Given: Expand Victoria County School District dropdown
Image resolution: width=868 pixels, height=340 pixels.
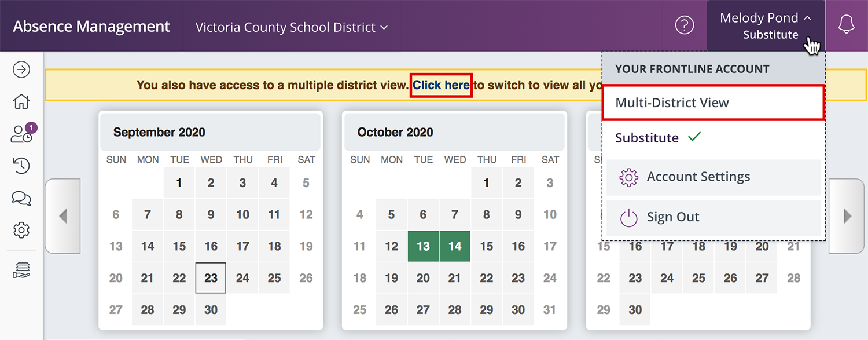Looking at the screenshot, I should pos(292,27).
